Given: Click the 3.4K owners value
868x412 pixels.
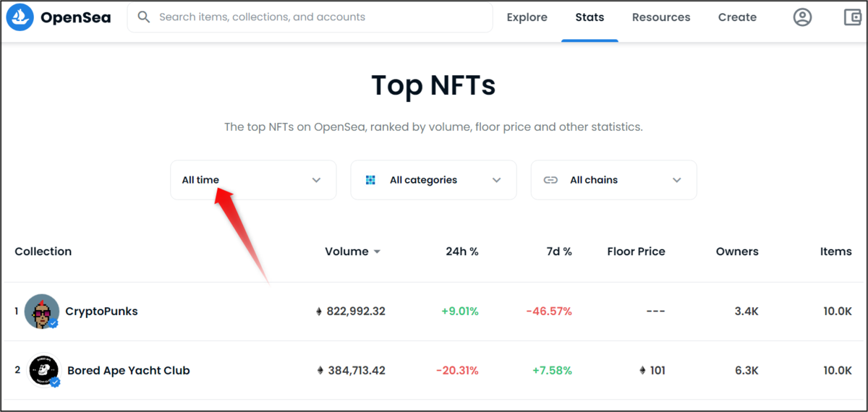Looking at the screenshot, I should pyautogui.click(x=746, y=312).
